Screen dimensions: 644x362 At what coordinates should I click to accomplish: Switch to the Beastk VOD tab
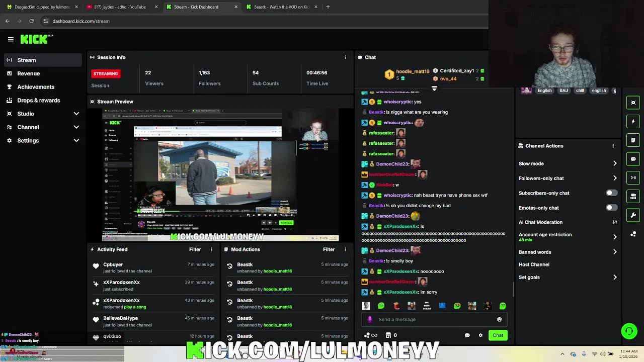point(281,7)
